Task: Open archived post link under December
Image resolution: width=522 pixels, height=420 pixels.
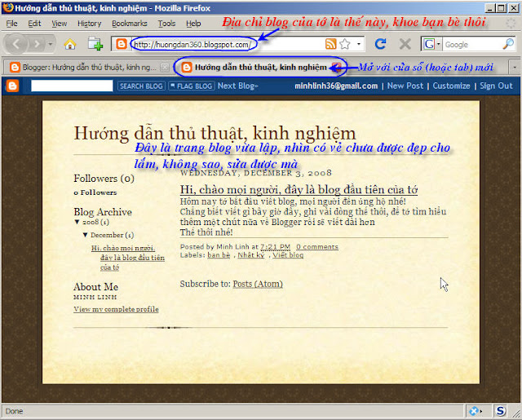Action: pos(128,258)
